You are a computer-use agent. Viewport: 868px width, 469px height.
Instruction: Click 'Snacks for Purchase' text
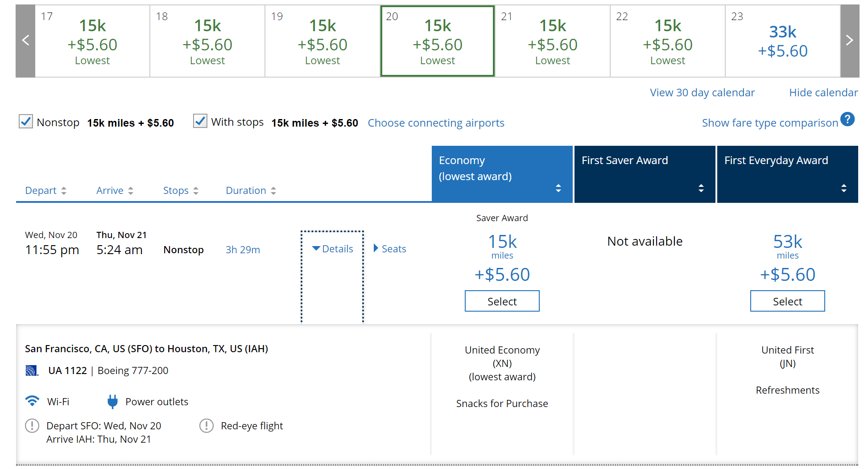pyautogui.click(x=502, y=403)
